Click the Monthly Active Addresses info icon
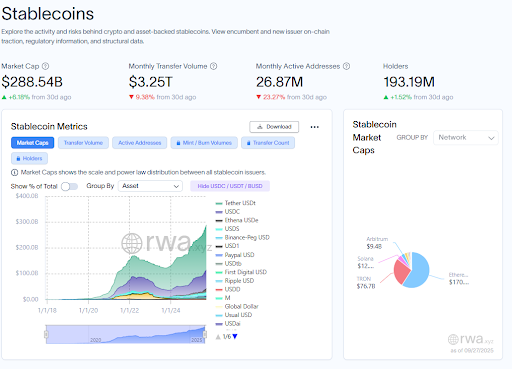The height and width of the screenshot is (369, 512). pos(347,66)
